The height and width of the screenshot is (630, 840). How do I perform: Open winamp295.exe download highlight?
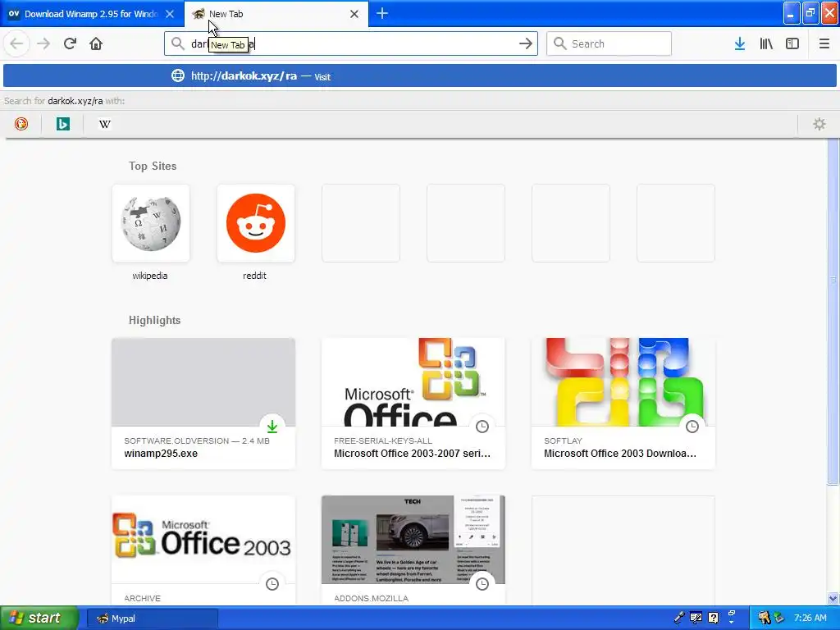click(x=203, y=404)
